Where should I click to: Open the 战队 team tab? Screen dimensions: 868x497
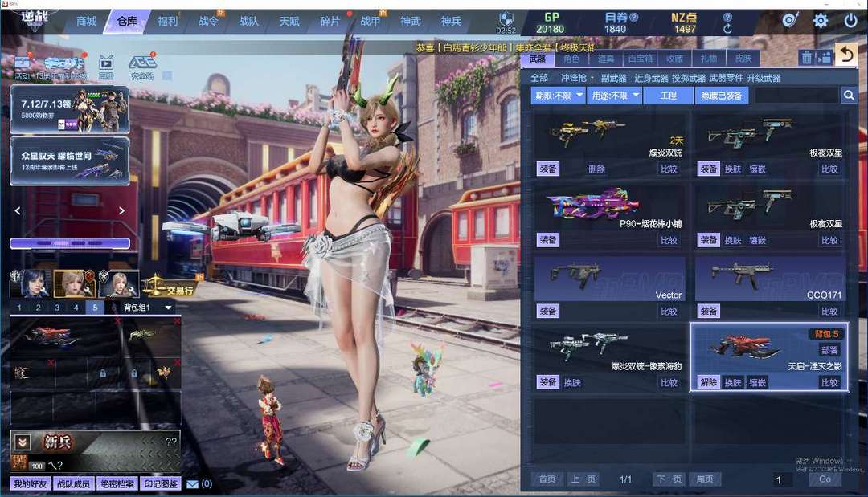point(248,21)
